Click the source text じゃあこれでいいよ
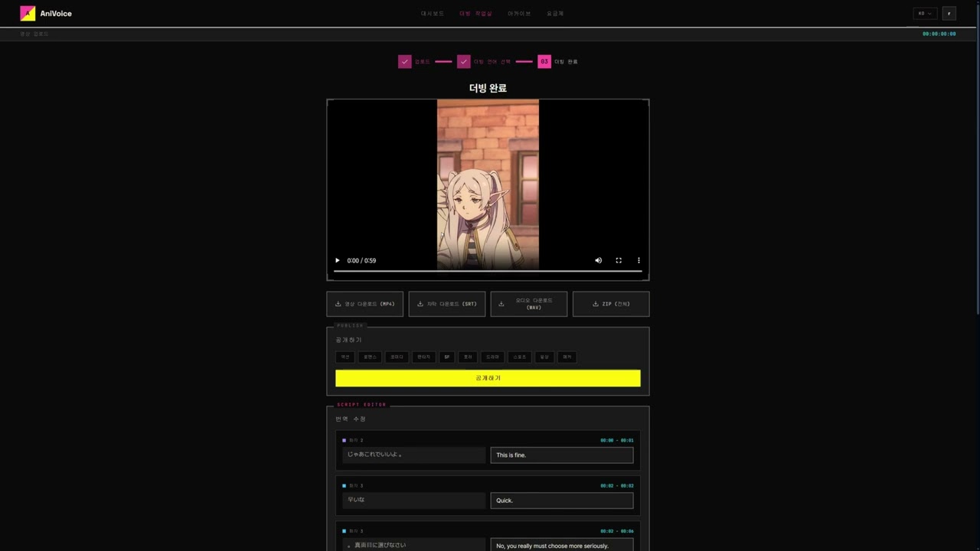Image resolution: width=980 pixels, height=551 pixels. [374, 455]
